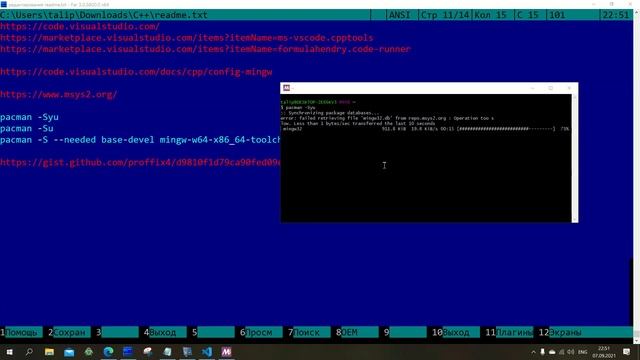Open Visual Studio Code from the taskbar
Image resolution: width=640 pixels, height=360 pixels.
pyautogui.click(x=207, y=352)
